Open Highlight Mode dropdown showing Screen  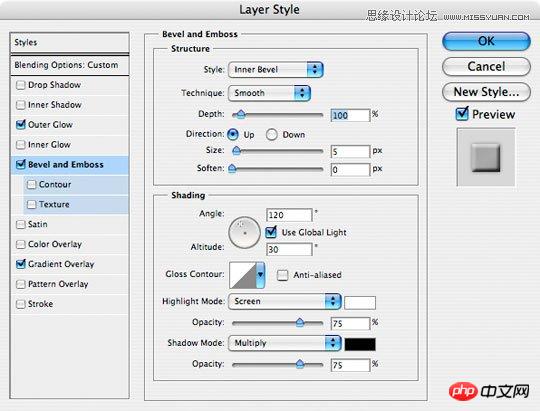coord(285,301)
